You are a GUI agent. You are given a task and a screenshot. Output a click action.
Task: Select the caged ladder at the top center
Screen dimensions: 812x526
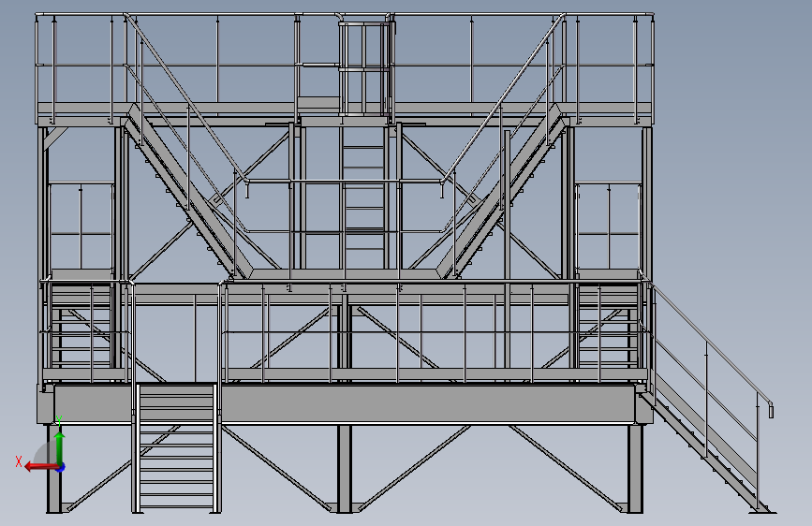coord(363,67)
